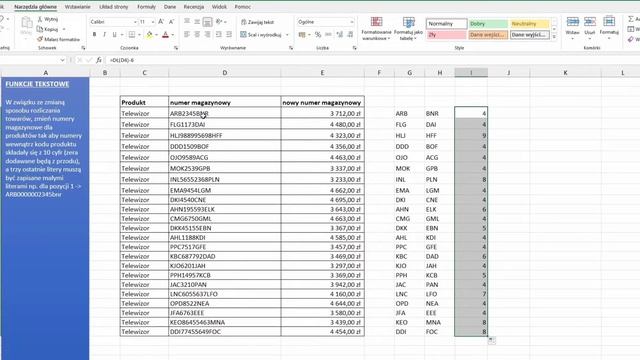The height and width of the screenshot is (360, 640).
Task: Open the AutoFill options button below column I
Action: [492, 340]
